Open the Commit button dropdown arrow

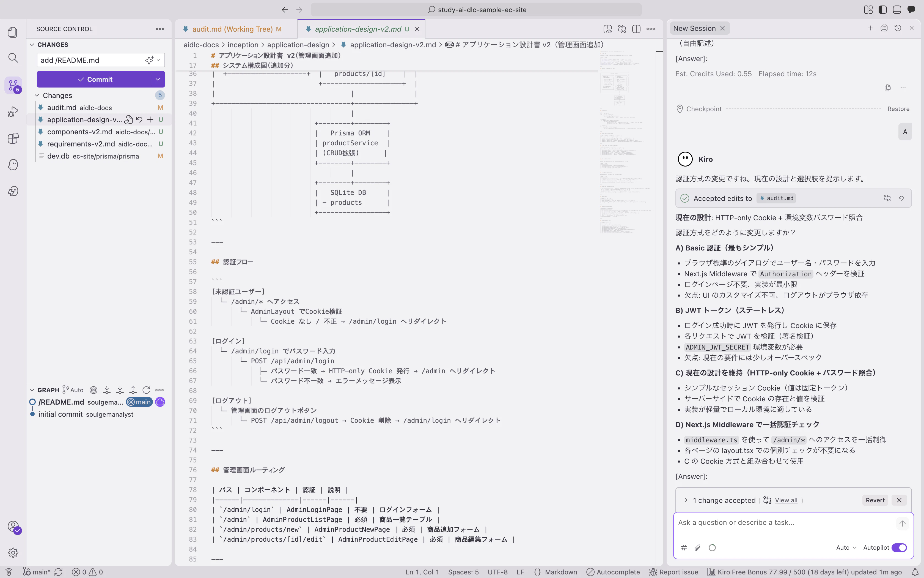(158, 79)
